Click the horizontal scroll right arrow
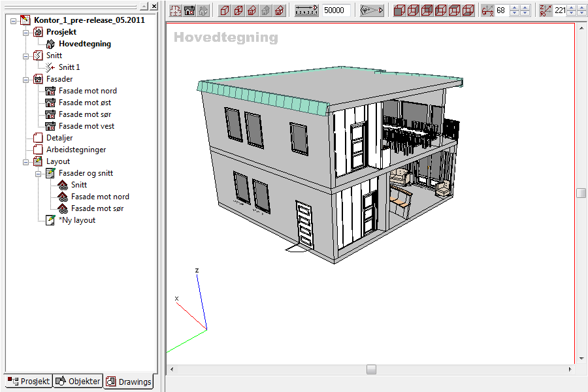Screen dimensions: 588x392 pyautogui.click(x=570, y=370)
